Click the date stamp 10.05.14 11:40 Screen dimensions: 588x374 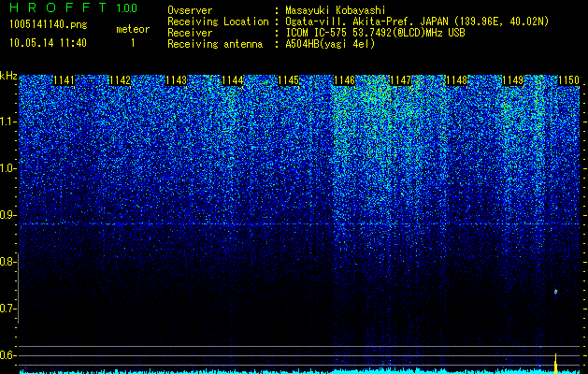point(49,43)
